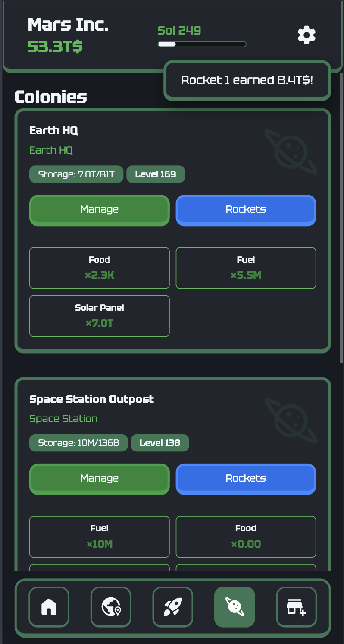The image size is (344, 644).
Task: Click the planet icon on Earth HQ card
Action: point(291,152)
